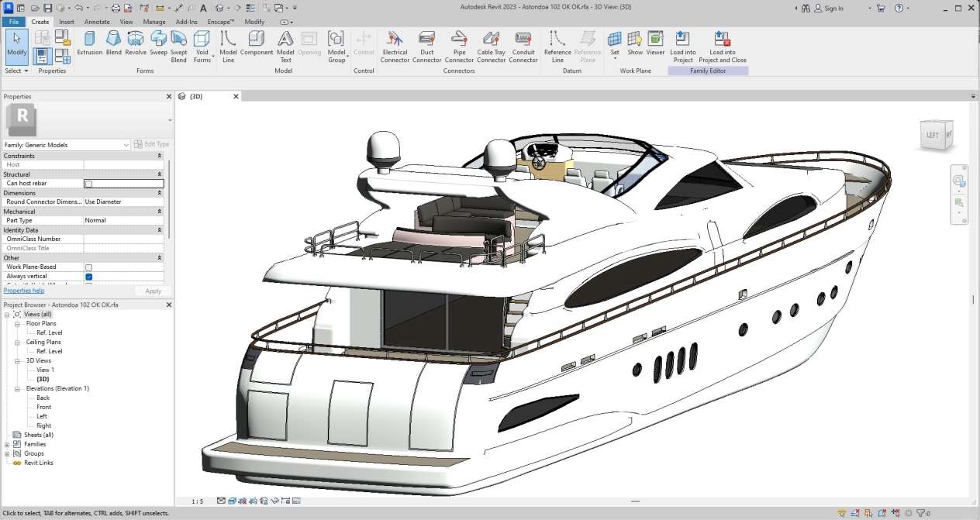
Task: Uncheck the Always vertical checkbox
Action: click(88, 277)
